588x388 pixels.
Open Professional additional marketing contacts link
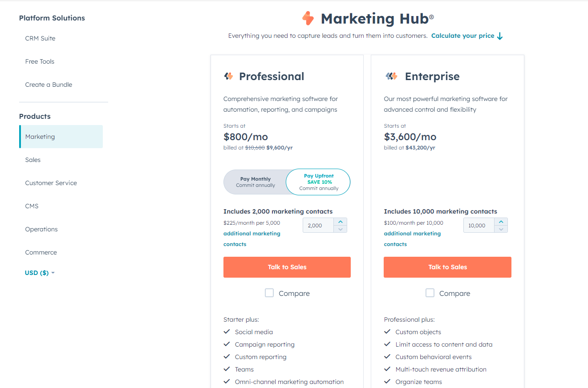click(252, 239)
